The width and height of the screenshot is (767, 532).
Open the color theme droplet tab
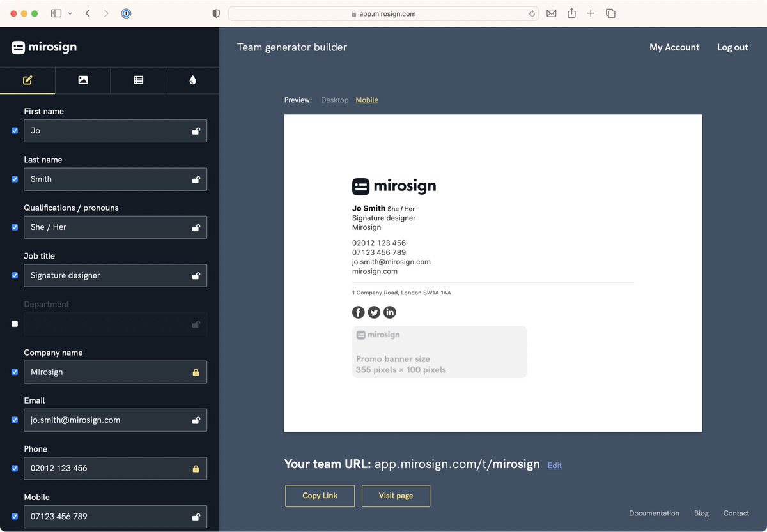192,80
